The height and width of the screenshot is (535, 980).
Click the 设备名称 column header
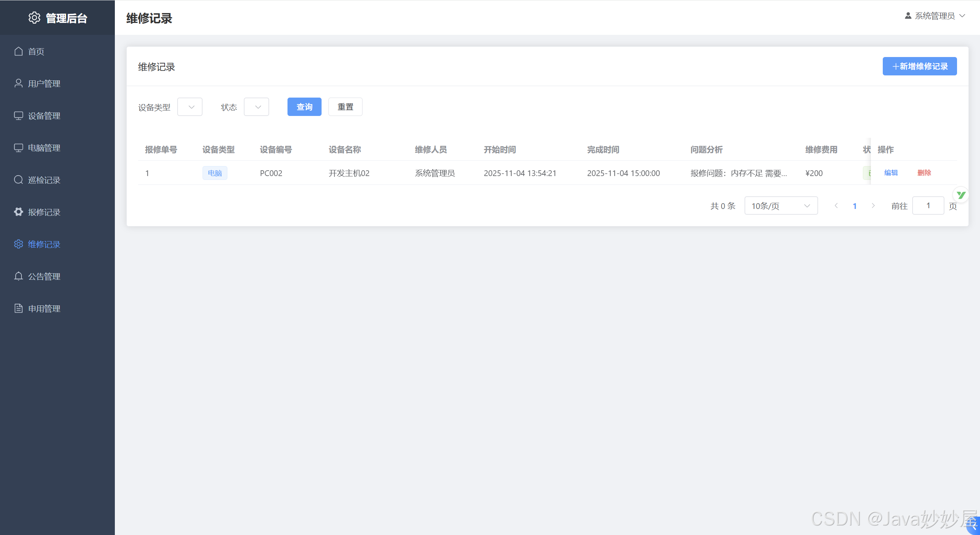point(345,150)
